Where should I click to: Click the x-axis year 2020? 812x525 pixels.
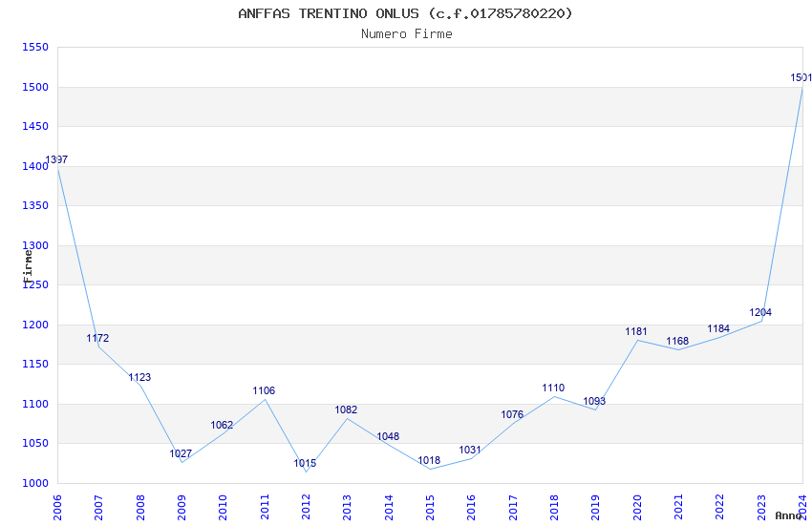coord(637,508)
